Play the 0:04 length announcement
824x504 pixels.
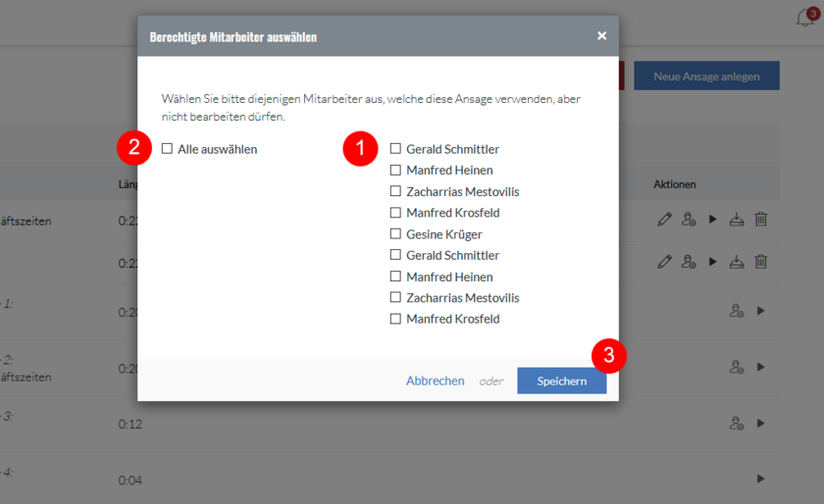760,479
